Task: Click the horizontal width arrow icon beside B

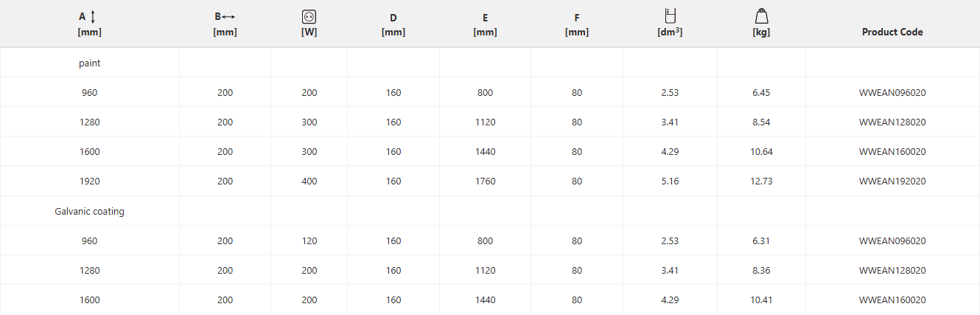Action: (228, 16)
